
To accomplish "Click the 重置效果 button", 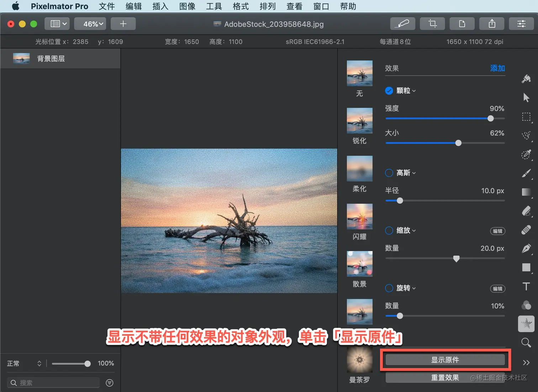I will pos(445,378).
